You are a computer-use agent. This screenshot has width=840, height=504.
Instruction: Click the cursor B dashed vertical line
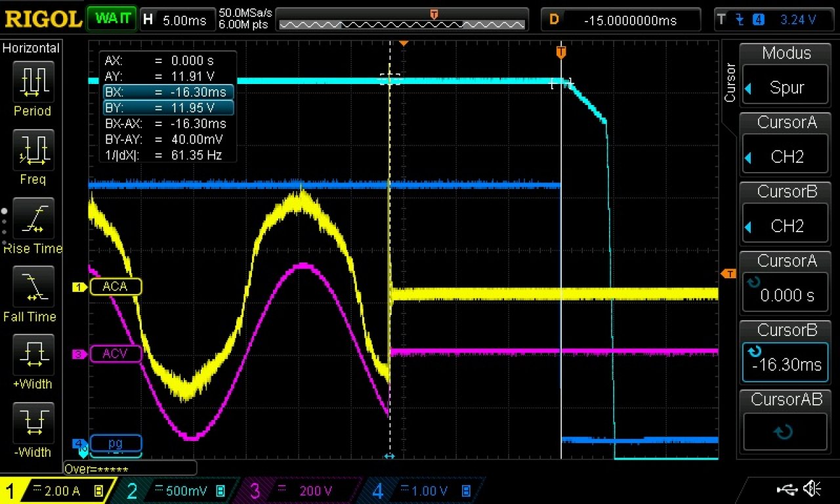390,249
